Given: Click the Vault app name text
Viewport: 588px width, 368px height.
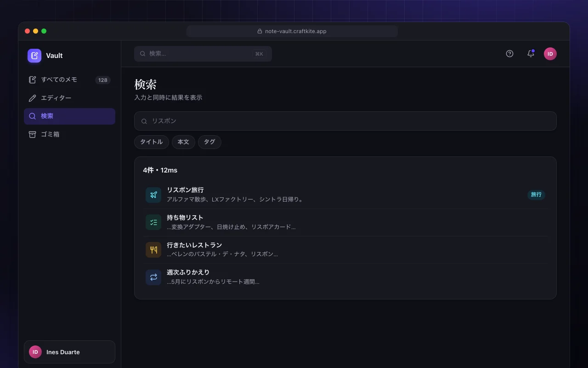Looking at the screenshot, I should click(54, 56).
